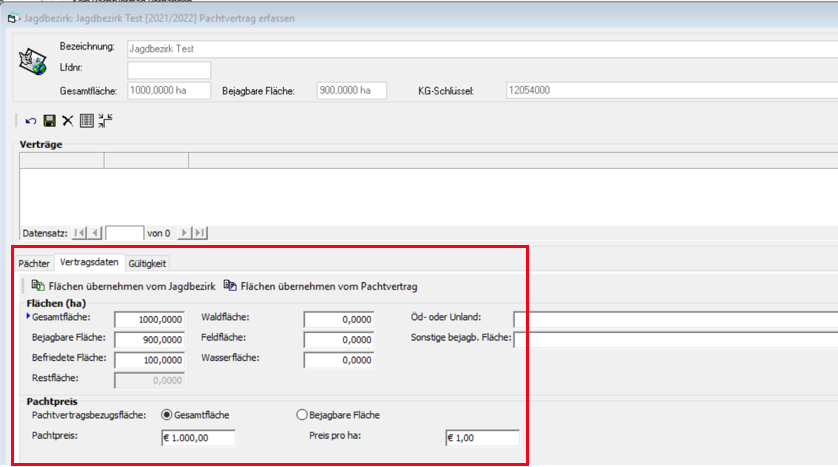Switch to the Pächter tab
The height and width of the screenshot is (467, 838).
34,263
